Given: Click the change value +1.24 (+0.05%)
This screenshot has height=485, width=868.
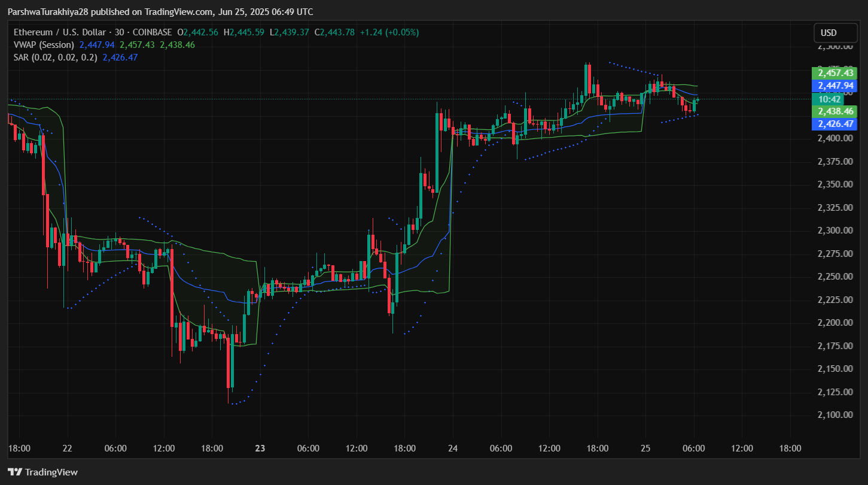Looking at the screenshot, I should [389, 32].
